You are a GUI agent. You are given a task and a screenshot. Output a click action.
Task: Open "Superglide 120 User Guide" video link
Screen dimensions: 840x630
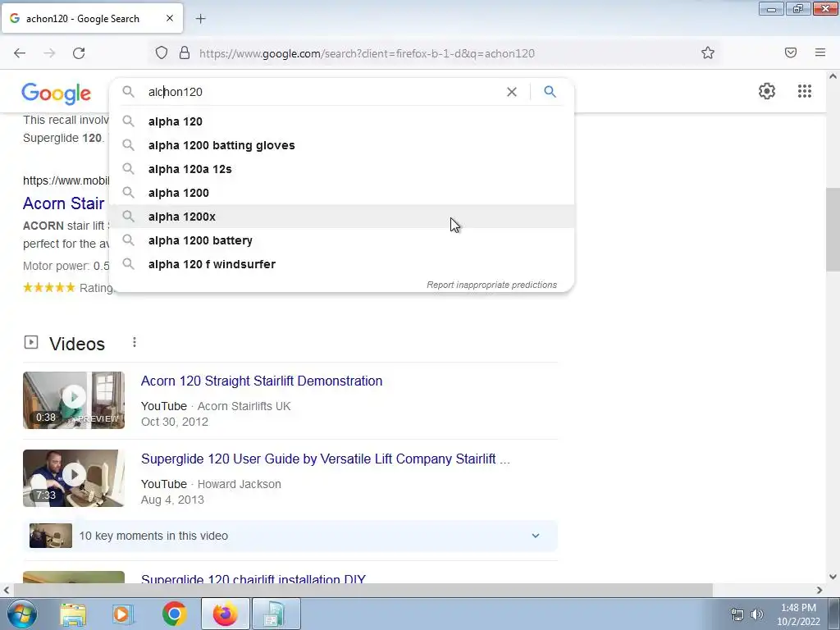click(325, 459)
